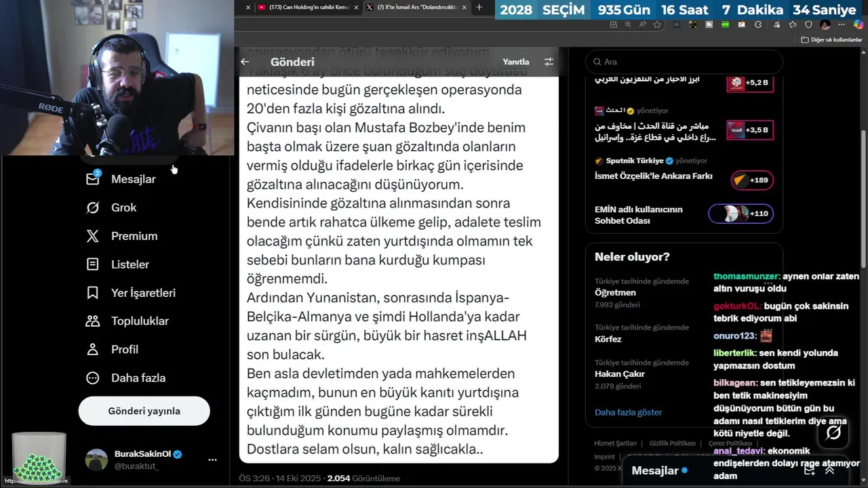Open the floating Grok button at bottom right

click(x=833, y=433)
